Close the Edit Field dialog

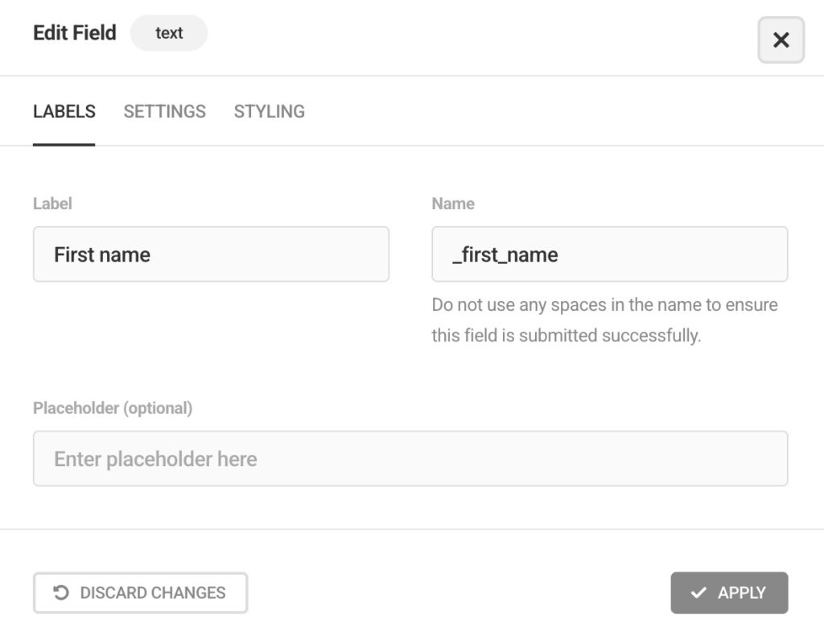(x=781, y=40)
